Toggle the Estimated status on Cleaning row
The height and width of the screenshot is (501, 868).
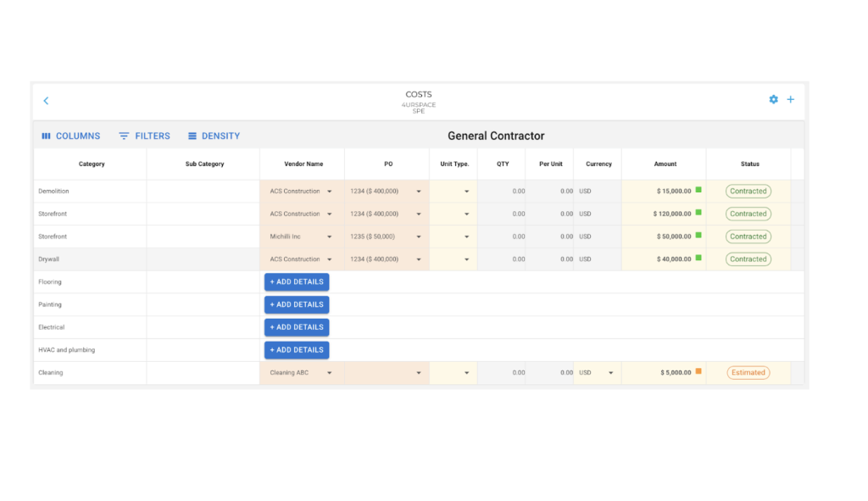click(x=748, y=372)
